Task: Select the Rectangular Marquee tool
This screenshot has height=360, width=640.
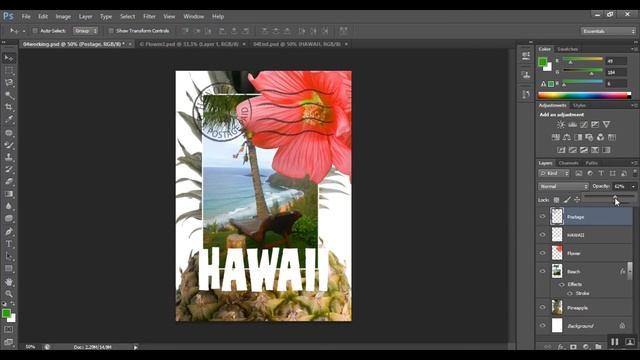Action: tap(9, 70)
